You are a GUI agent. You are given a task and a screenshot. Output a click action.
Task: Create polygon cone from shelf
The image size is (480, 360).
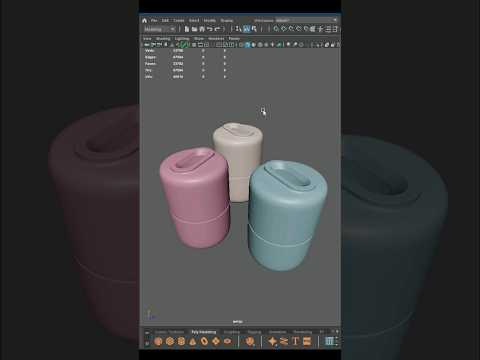coord(193,341)
